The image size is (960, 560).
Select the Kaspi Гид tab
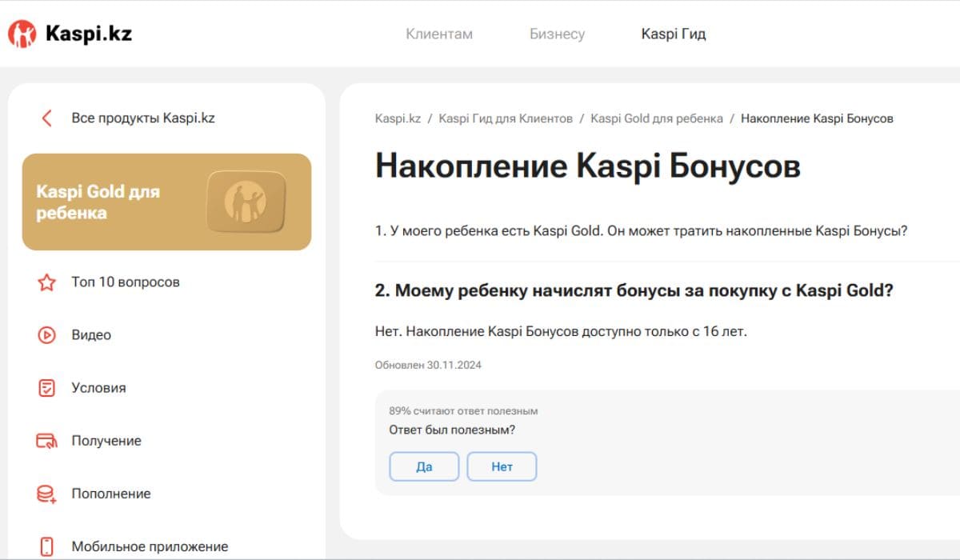coord(673,34)
